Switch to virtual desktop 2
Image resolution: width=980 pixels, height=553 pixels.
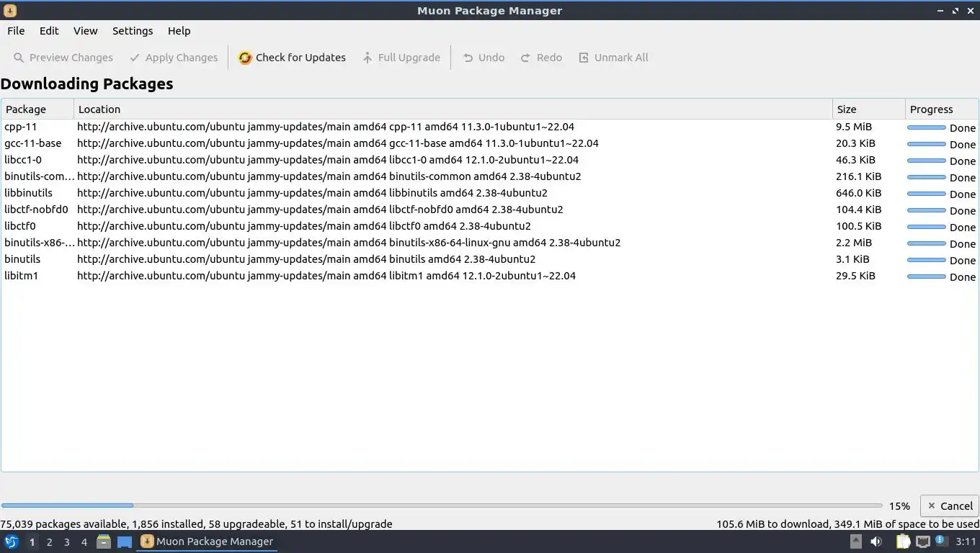click(x=49, y=542)
